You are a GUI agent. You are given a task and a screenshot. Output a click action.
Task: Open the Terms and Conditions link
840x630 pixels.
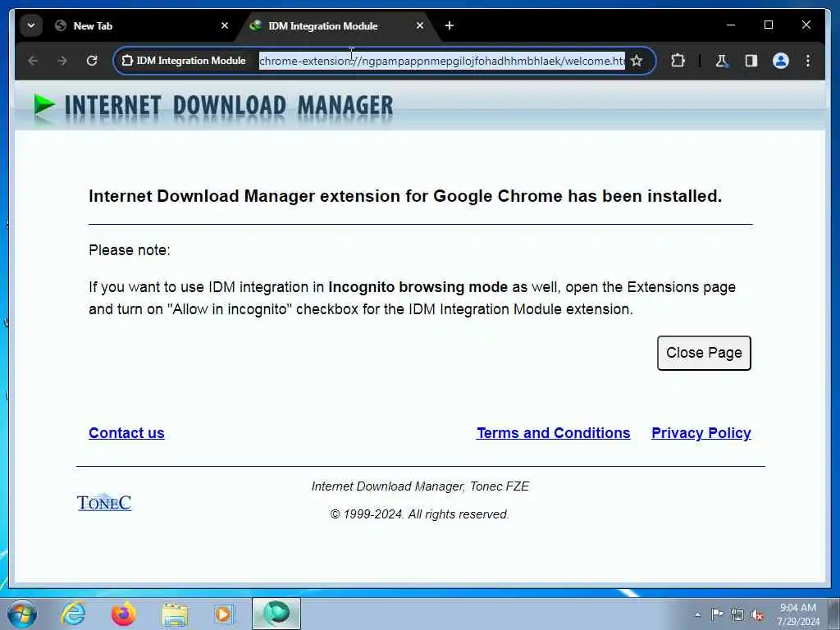coord(554,433)
